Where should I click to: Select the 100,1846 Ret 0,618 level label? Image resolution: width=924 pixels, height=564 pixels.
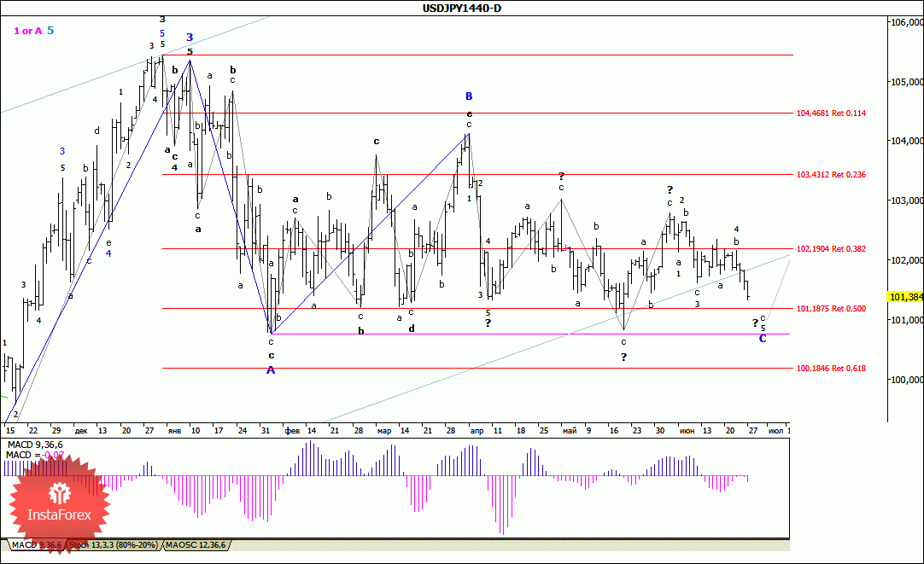(831, 369)
